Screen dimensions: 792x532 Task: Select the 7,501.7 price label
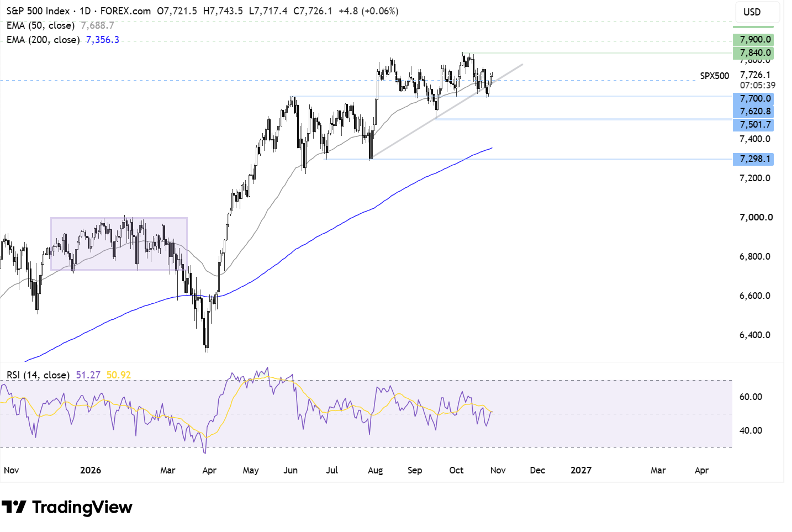(753, 125)
